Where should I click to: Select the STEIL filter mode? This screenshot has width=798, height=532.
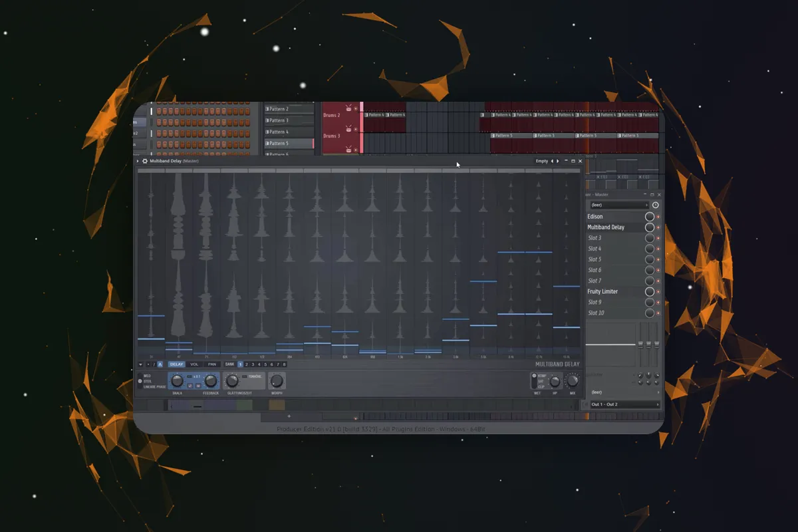(146, 381)
